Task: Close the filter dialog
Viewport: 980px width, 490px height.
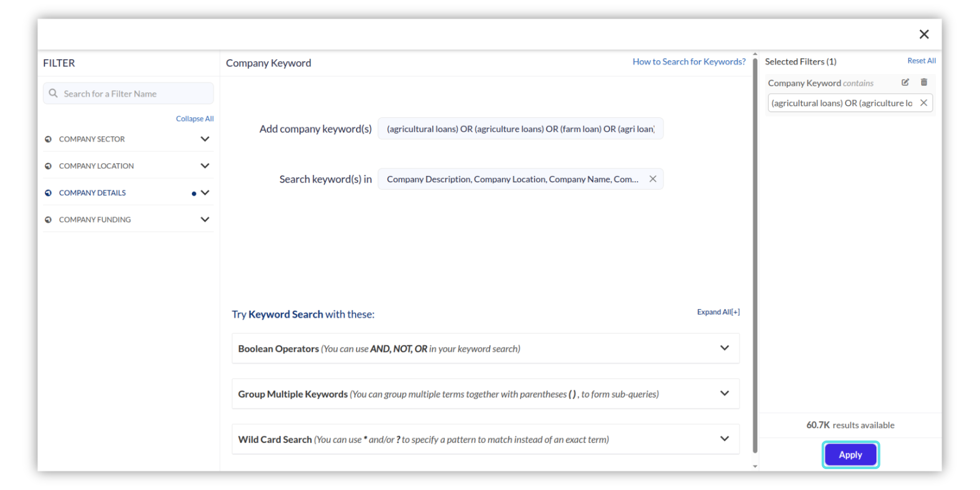Action: click(924, 34)
